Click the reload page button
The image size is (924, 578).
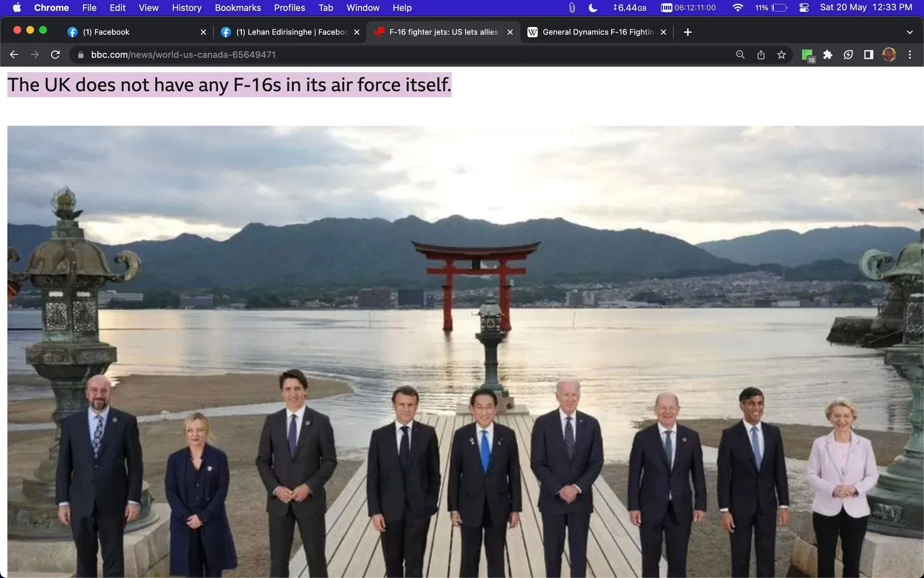tap(55, 54)
